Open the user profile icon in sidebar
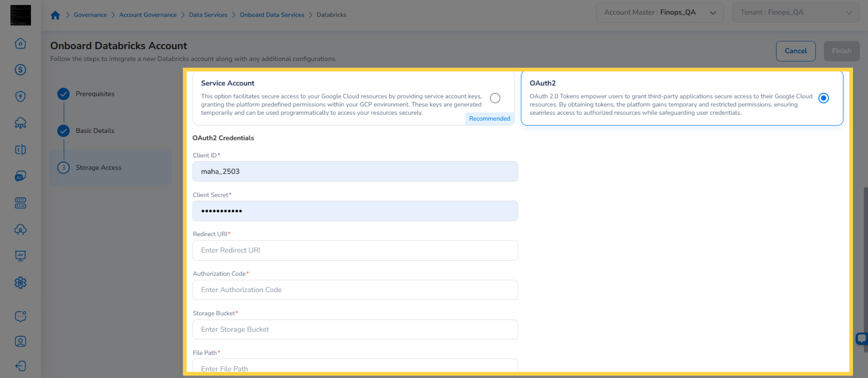 tap(20, 341)
